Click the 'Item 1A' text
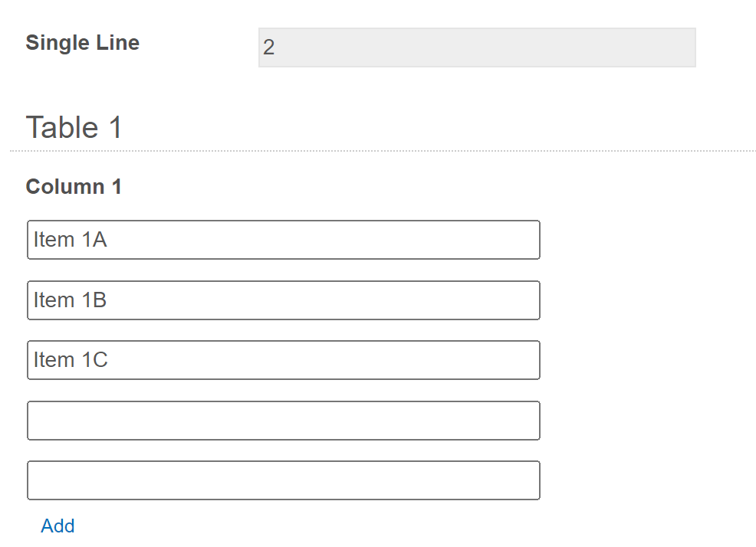Viewport: 756px width, 547px height. [x=70, y=240]
